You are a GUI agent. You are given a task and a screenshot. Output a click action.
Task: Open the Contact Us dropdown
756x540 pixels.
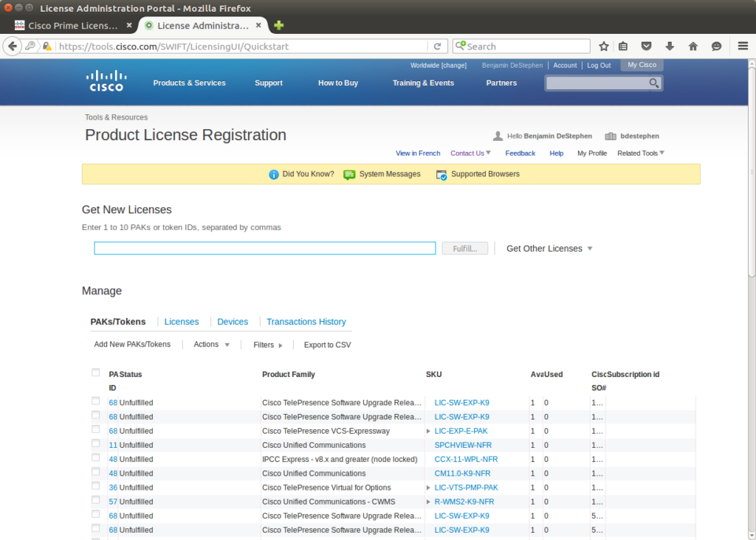point(470,153)
